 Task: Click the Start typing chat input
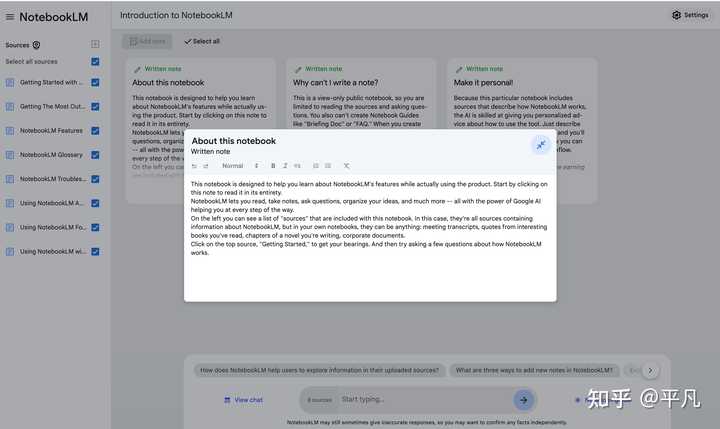point(425,400)
